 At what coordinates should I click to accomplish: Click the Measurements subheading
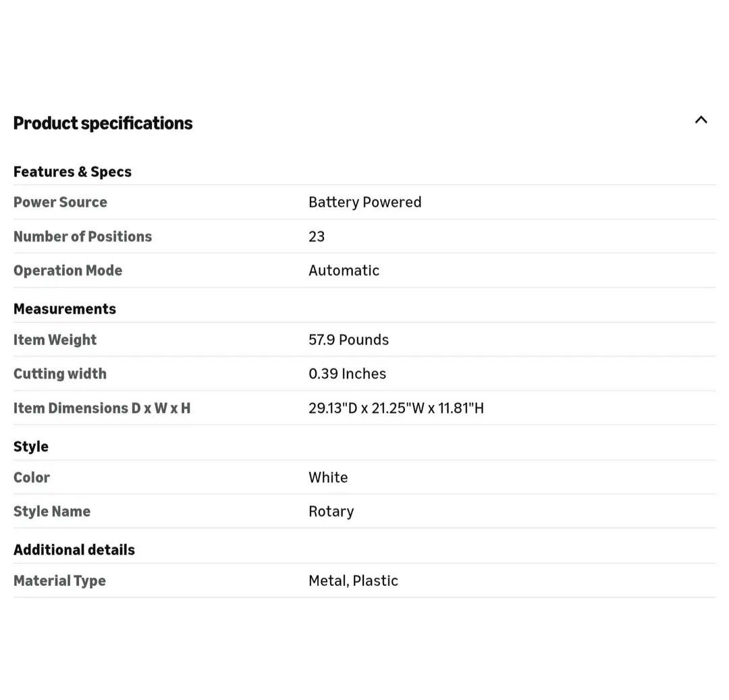tap(65, 308)
